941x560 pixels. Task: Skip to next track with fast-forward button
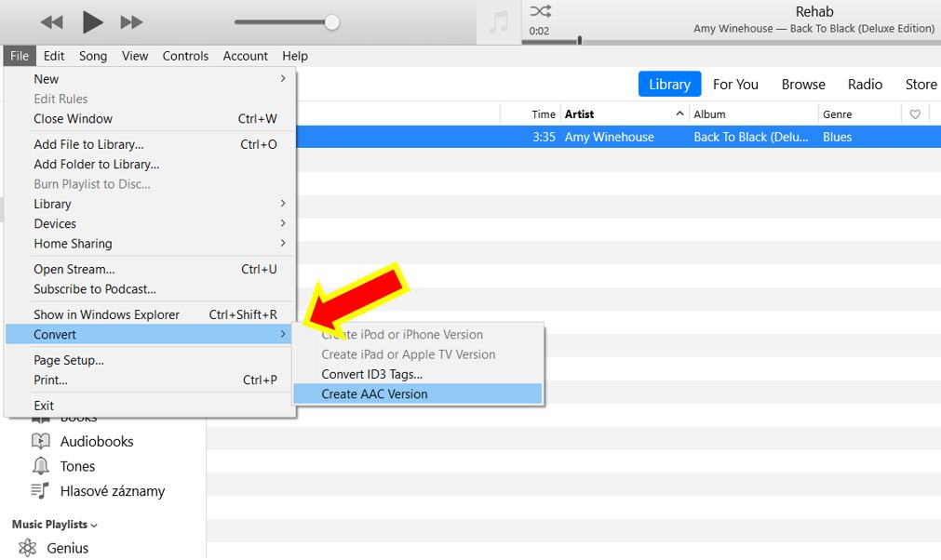point(131,22)
